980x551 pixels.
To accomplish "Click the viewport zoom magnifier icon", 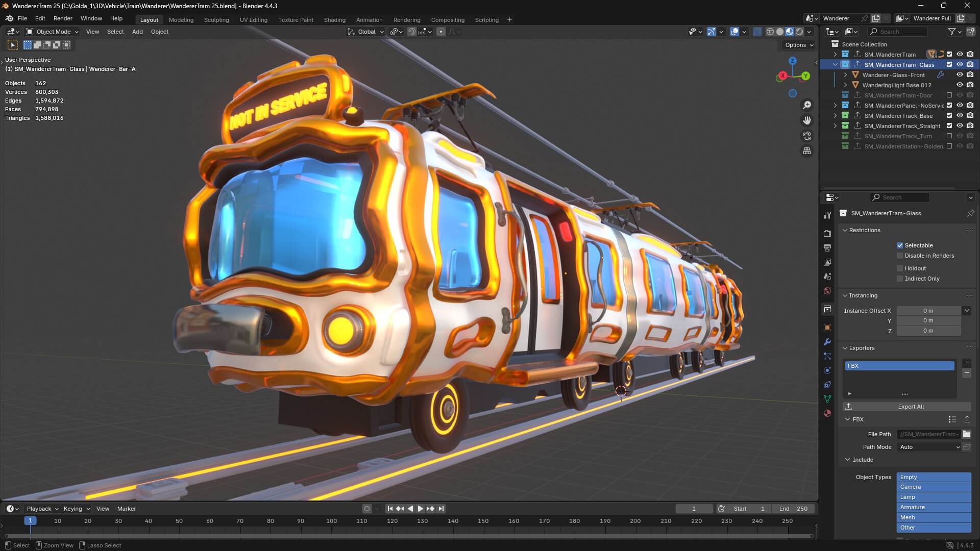I will click(807, 105).
